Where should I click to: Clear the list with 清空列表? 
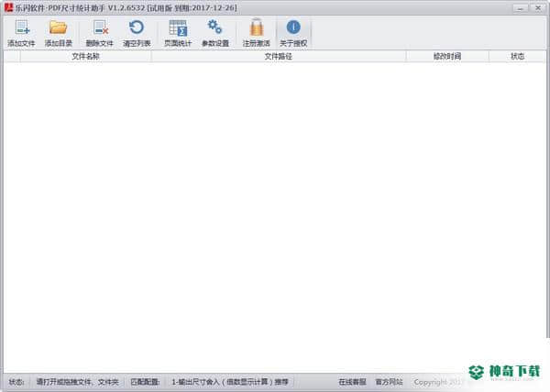[137, 33]
